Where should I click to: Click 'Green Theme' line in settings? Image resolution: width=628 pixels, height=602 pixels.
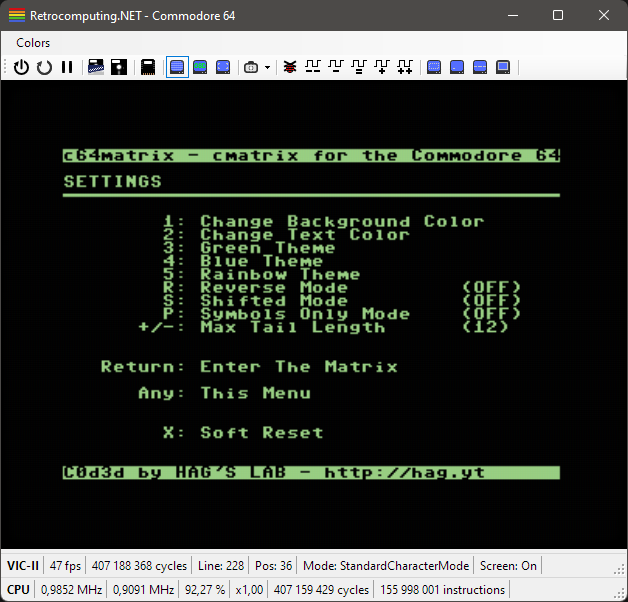click(x=267, y=248)
